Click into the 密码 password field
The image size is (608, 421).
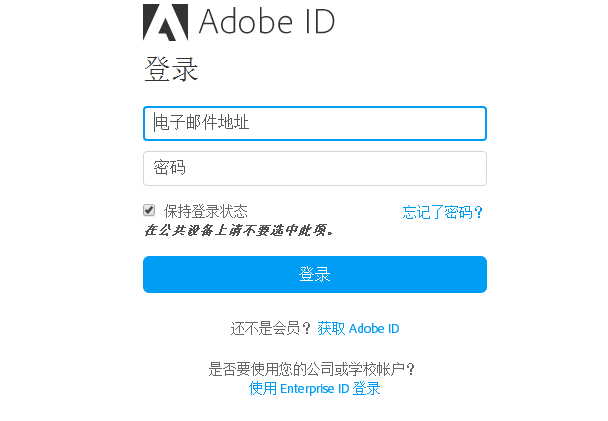315,169
